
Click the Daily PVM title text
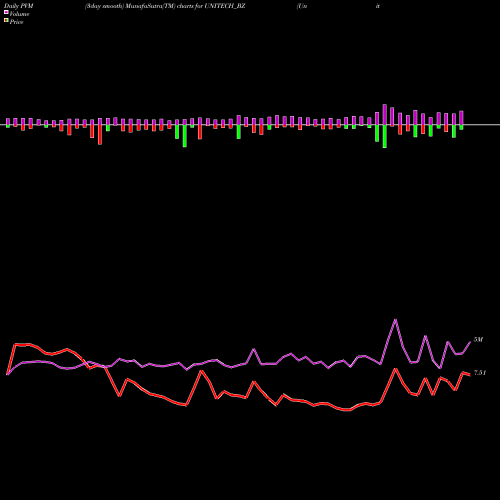[19, 6]
